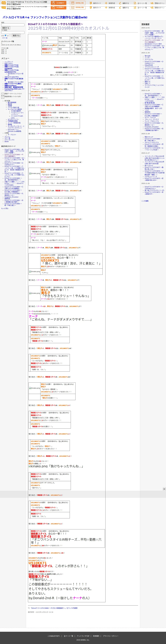The image size is (166, 644).
Task: Open the 旧wiki link in the sidebar
Action: click(6, 142)
